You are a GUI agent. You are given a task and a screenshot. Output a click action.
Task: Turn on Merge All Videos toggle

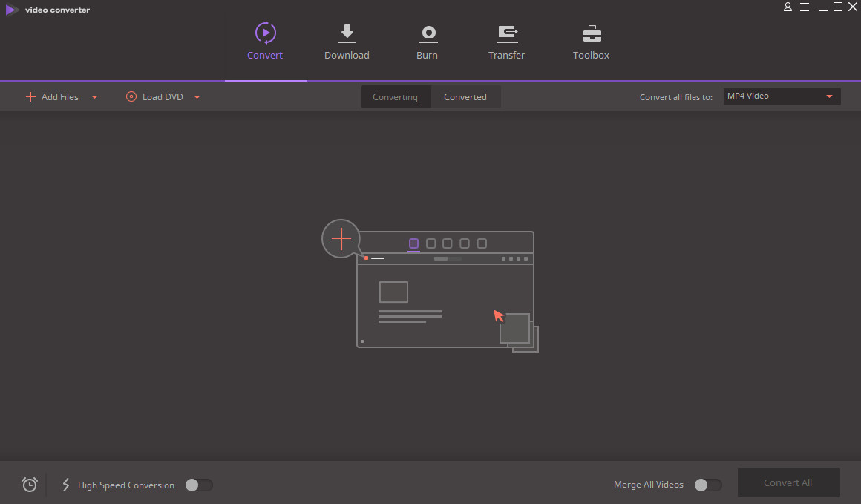pos(707,485)
